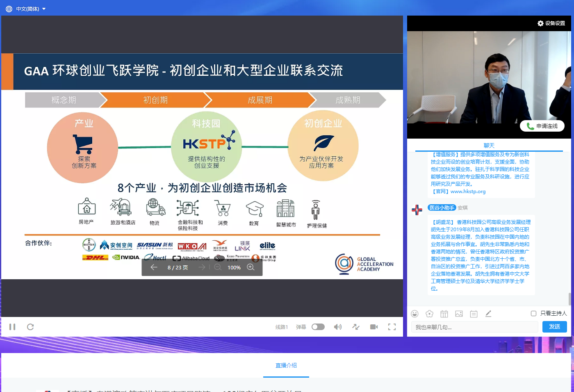Click the pencil edit icon in chat
This screenshot has width=574, height=392.
click(488, 314)
